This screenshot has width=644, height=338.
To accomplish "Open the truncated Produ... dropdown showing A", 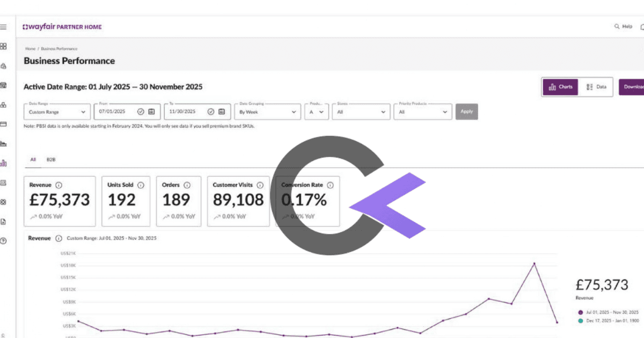I will coord(317,112).
